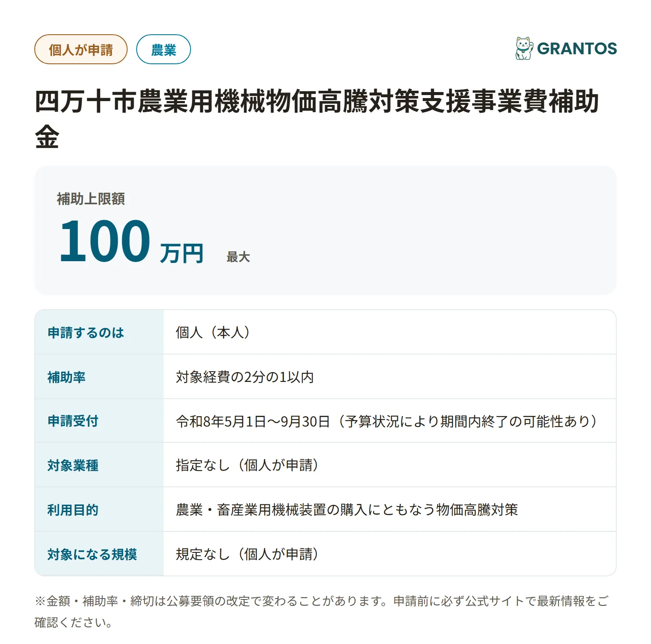Click the 対象経費の2分の1以内 value
The image size is (651, 644).
click(x=245, y=377)
